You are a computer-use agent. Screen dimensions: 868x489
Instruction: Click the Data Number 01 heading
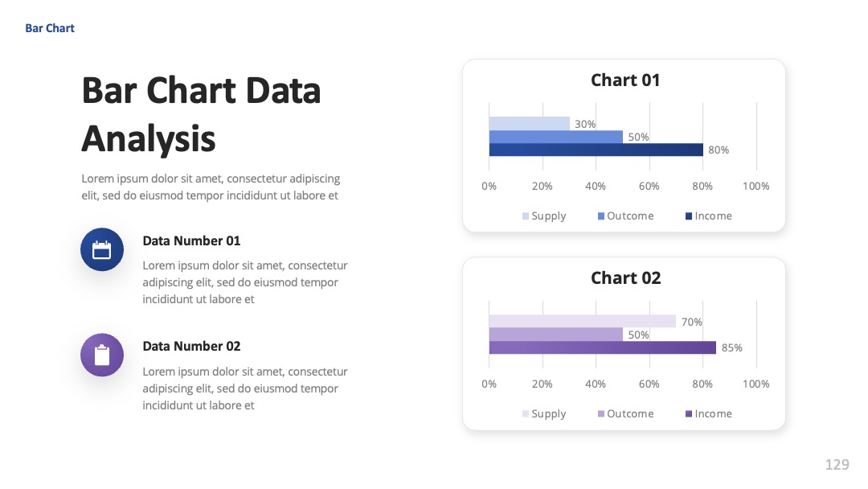coord(191,241)
